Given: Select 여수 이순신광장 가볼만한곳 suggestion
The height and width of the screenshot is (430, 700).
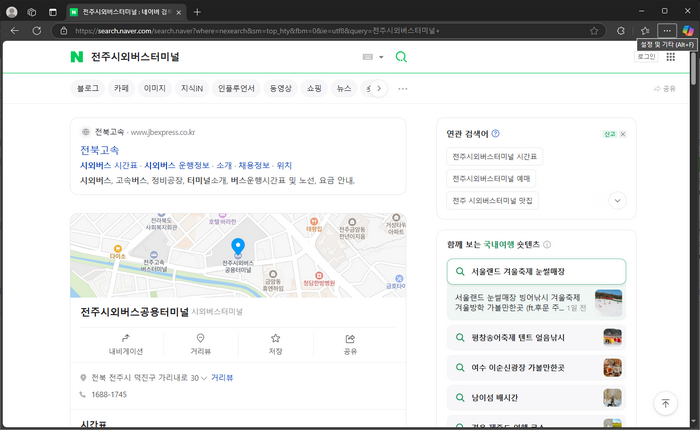Looking at the screenshot, I should [x=536, y=367].
